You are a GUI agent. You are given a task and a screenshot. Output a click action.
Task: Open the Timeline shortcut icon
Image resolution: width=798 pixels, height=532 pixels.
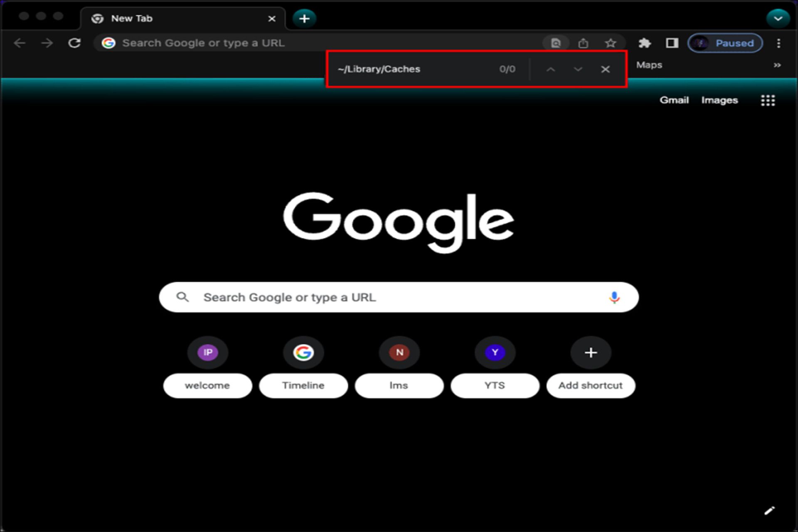[303, 352]
